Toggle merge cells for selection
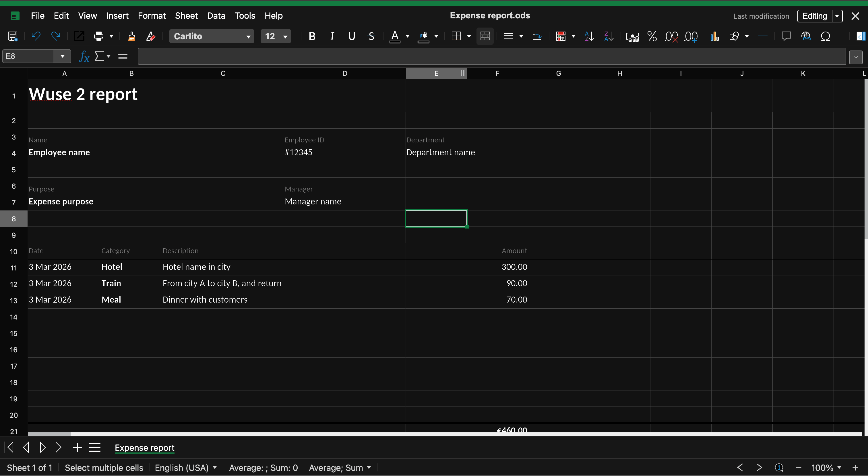The image size is (868, 476). tap(485, 36)
